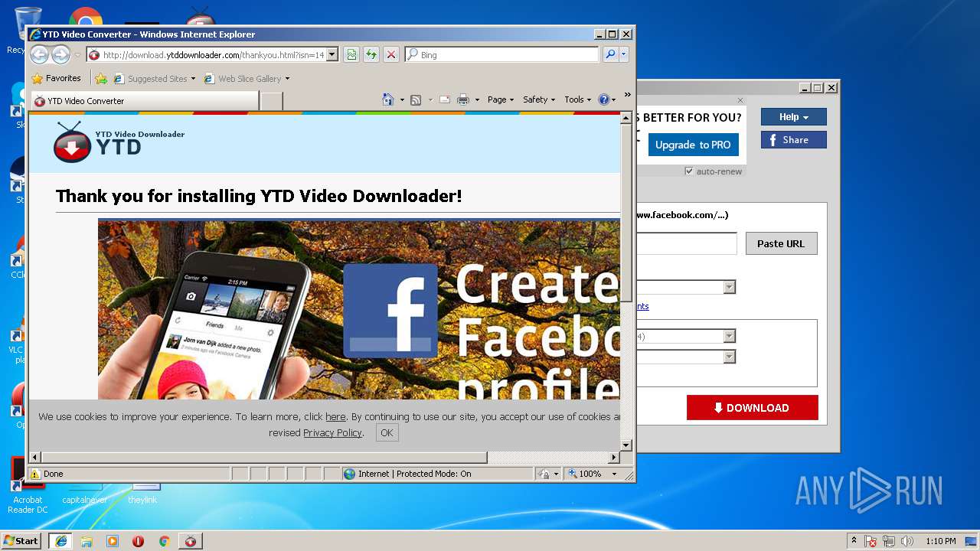The height and width of the screenshot is (551, 980).
Task: Open the Start menu
Action: point(21,541)
